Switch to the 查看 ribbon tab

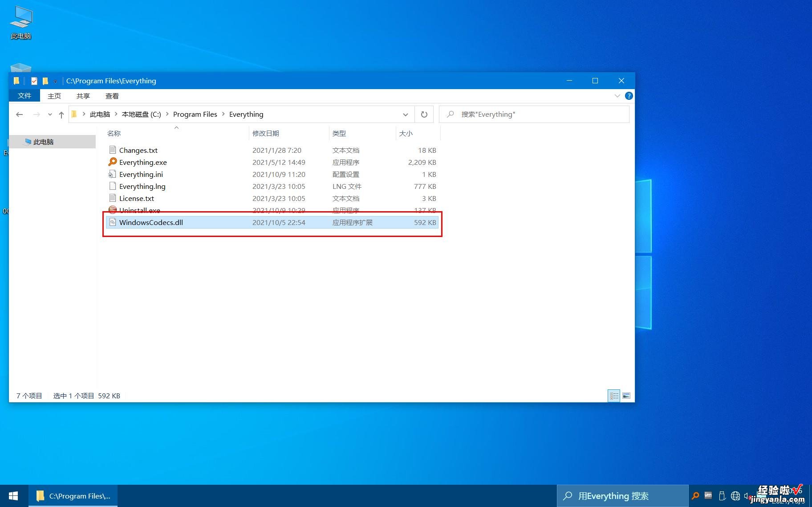pyautogui.click(x=112, y=96)
